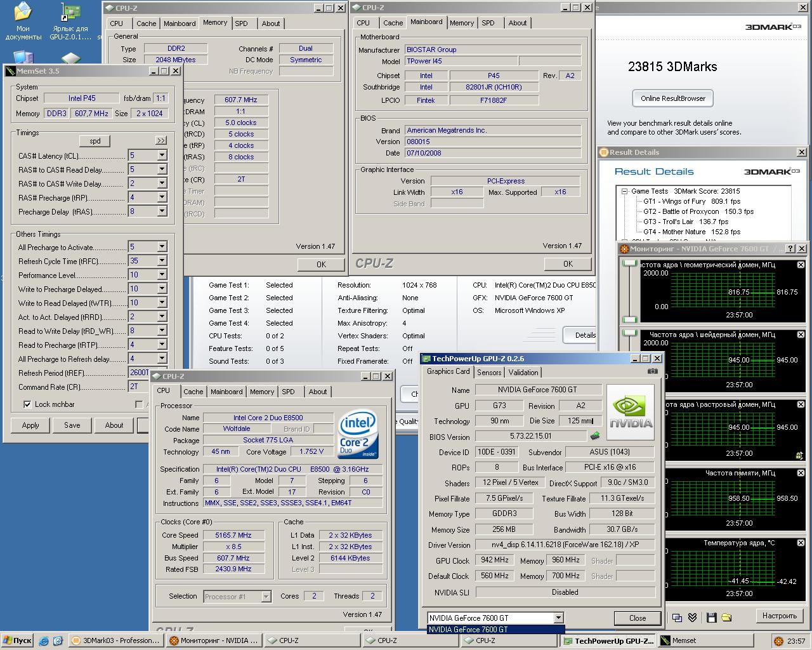The image size is (812, 650).
Task: Switch to 3DMark03 Professional taskbar item
Action: pyautogui.click(x=115, y=640)
